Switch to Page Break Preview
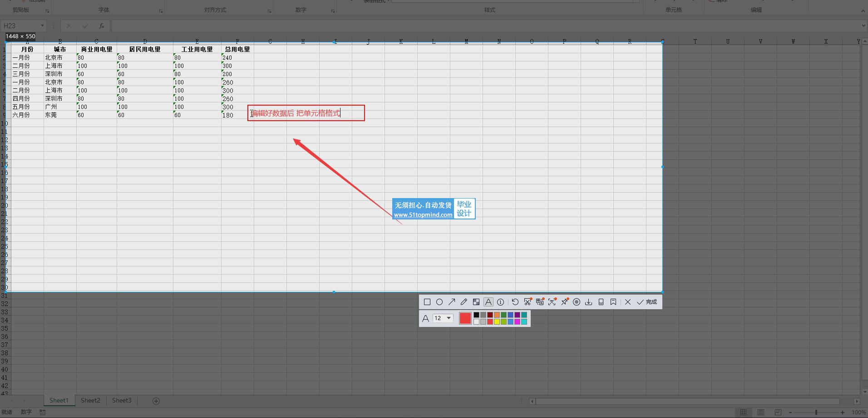 click(x=778, y=413)
